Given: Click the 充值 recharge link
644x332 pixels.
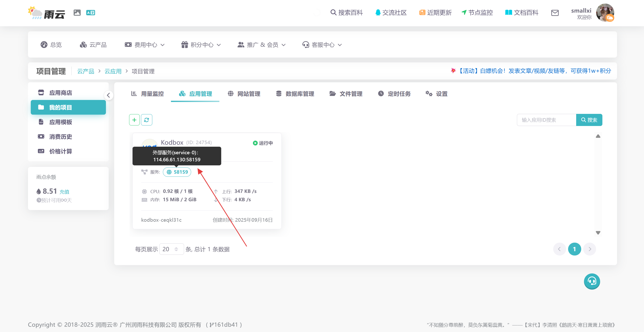Looking at the screenshot, I should (64, 192).
